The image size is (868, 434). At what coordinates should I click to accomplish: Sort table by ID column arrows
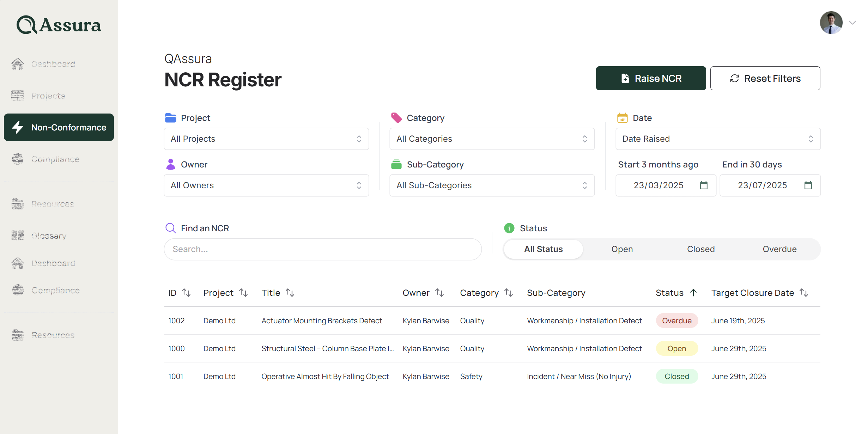186,293
